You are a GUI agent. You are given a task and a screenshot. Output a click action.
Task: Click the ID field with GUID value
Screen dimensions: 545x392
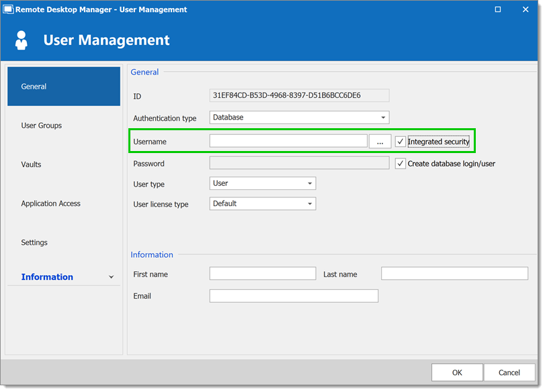tap(299, 95)
